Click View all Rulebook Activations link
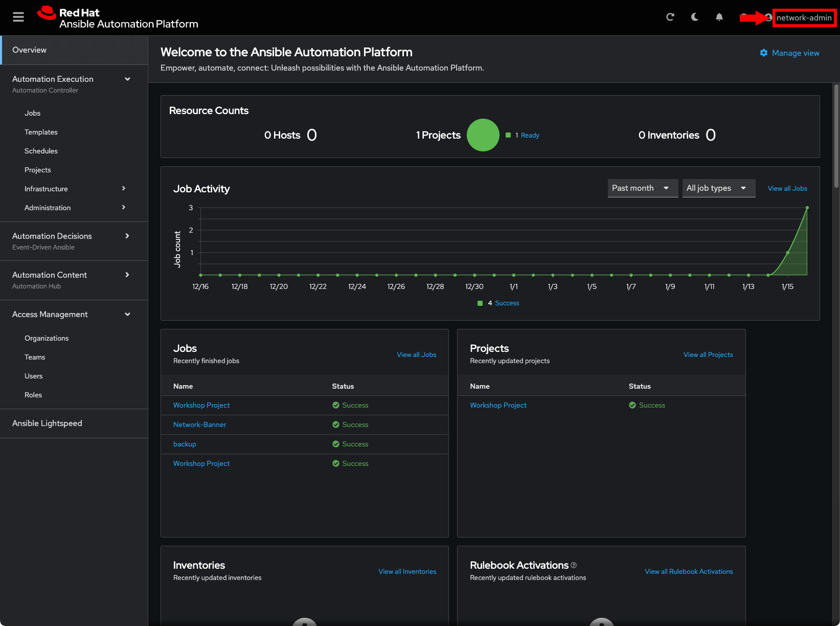Screen dimensions: 840x626 tap(689, 571)
